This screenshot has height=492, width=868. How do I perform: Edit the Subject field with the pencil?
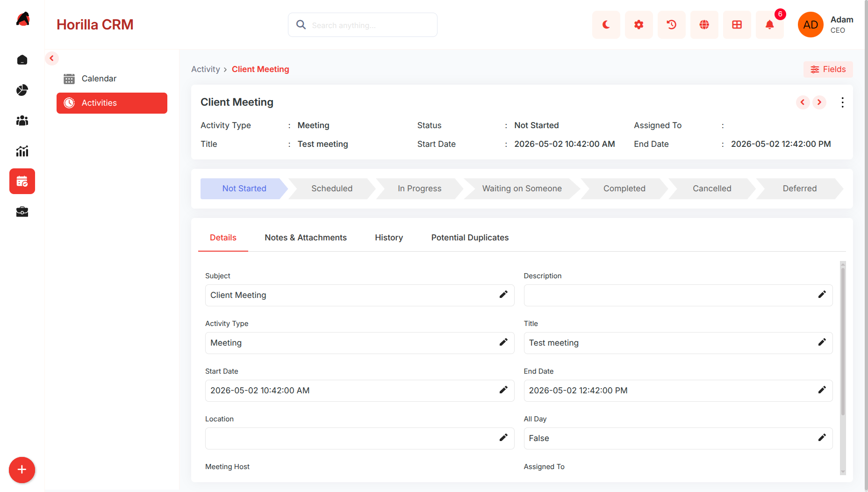pyautogui.click(x=503, y=295)
